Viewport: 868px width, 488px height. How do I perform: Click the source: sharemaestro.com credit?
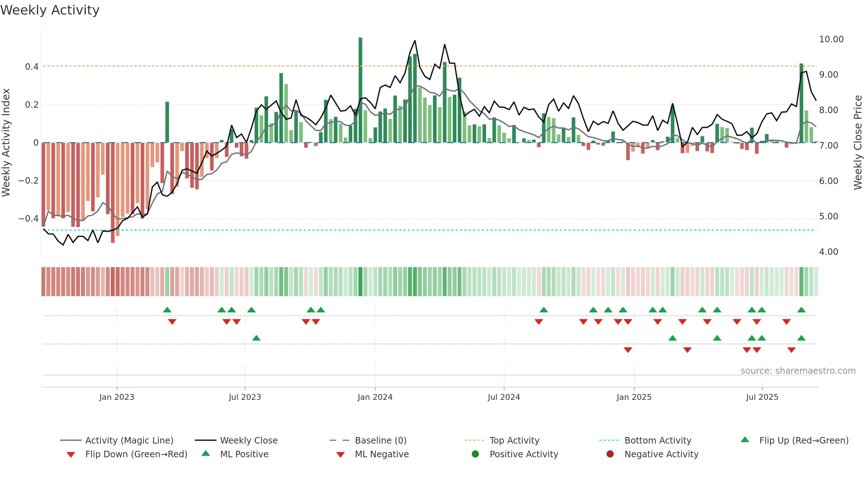798,371
